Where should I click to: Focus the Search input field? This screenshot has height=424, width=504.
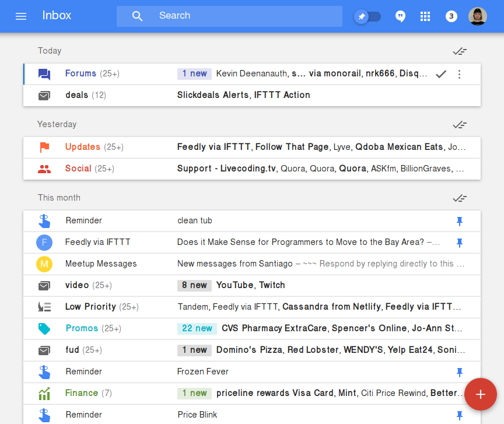(229, 16)
